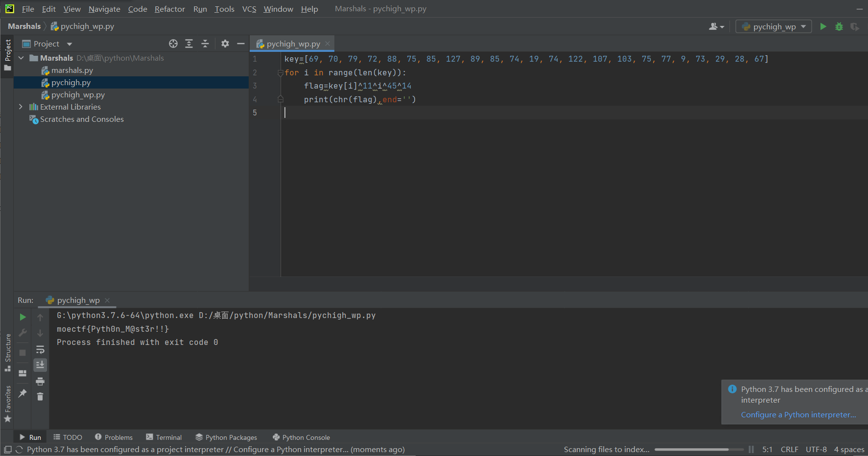
Task: Select marshals.py in the Project tree
Action: coord(72,70)
